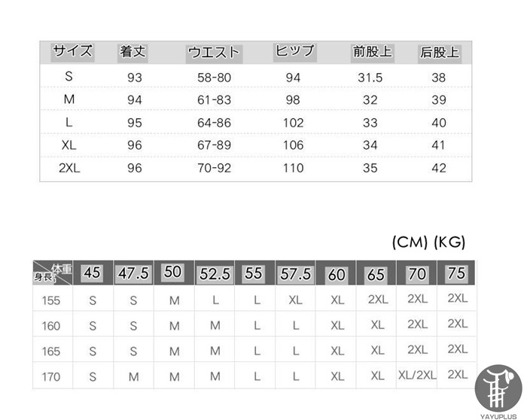Select the 70-92 waist range cell
Screen dimensions: 527x420
point(214,169)
